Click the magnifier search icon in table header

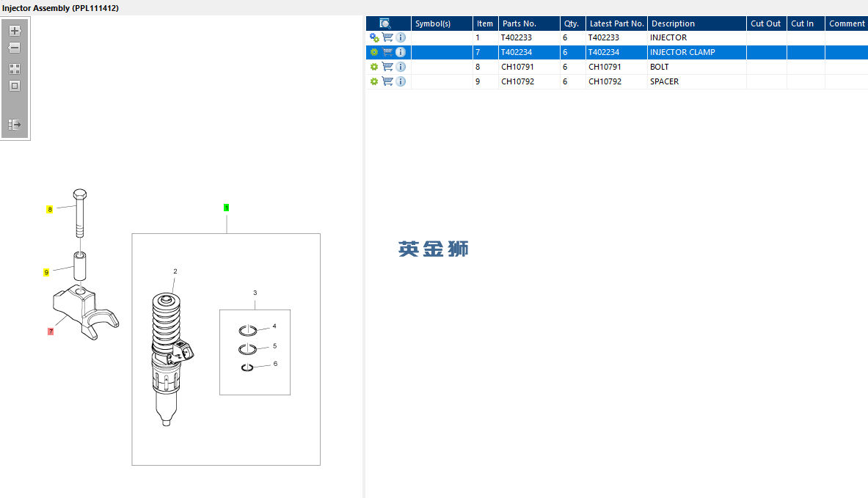385,23
